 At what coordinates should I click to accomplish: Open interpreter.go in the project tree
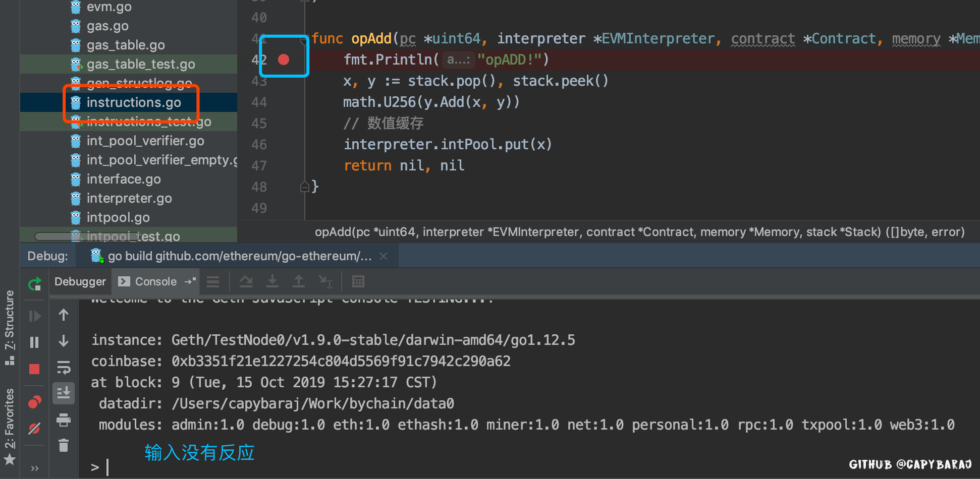(x=129, y=198)
